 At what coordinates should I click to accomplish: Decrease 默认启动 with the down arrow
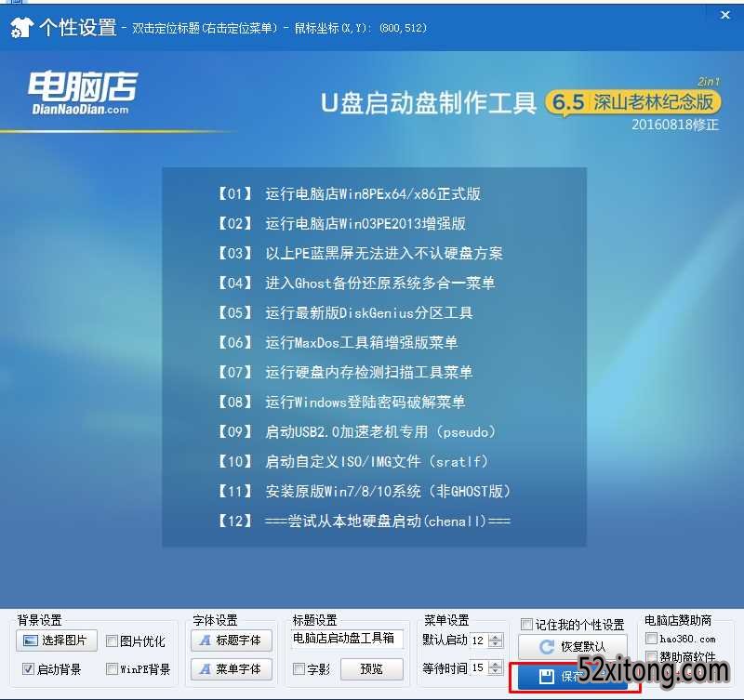(496, 644)
